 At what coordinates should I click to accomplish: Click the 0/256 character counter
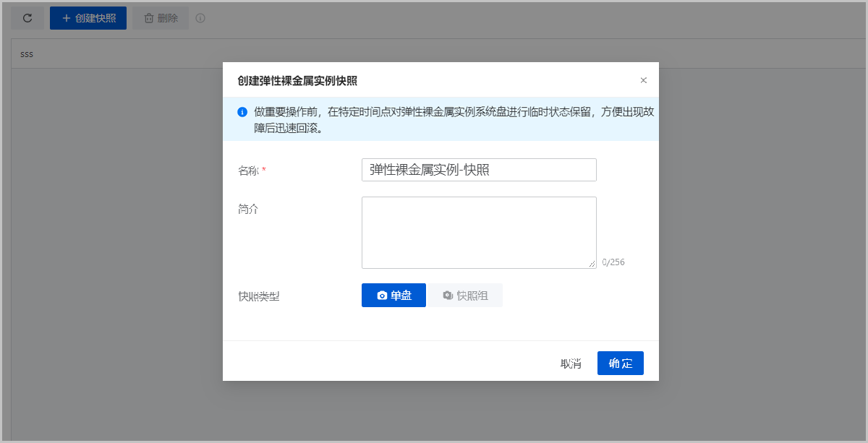(x=613, y=262)
